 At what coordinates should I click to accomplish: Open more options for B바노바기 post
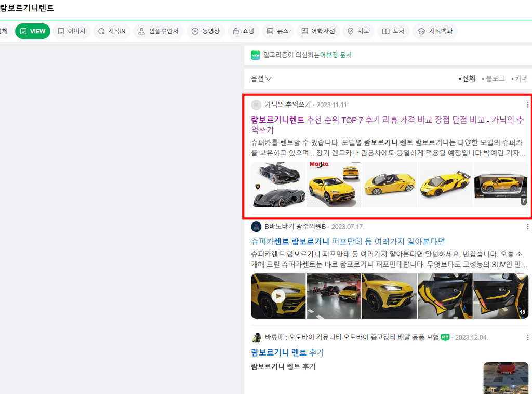pos(527,227)
